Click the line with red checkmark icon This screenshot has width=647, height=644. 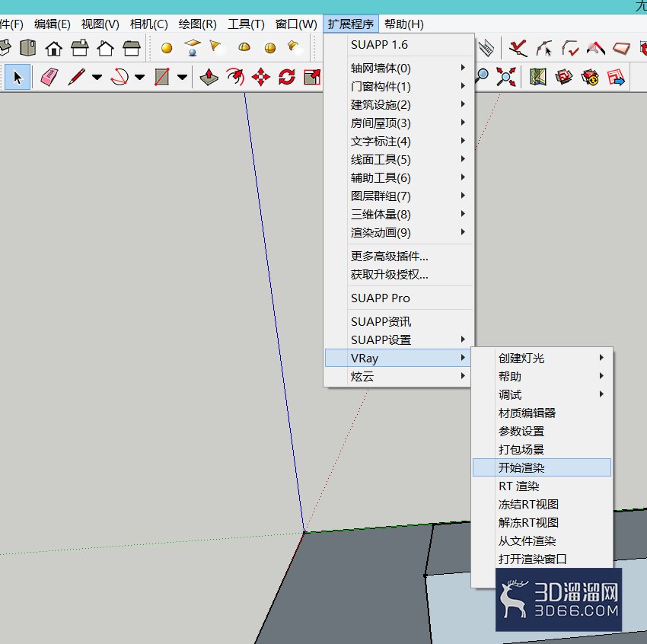[x=518, y=48]
